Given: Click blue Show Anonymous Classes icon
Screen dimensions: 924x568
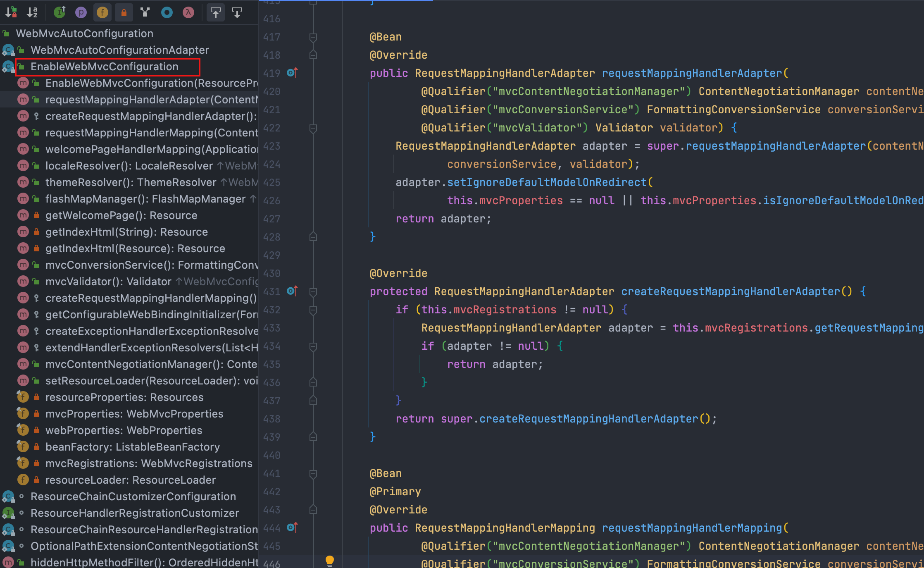Looking at the screenshot, I should pyautogui.click(x=167, y=12).
